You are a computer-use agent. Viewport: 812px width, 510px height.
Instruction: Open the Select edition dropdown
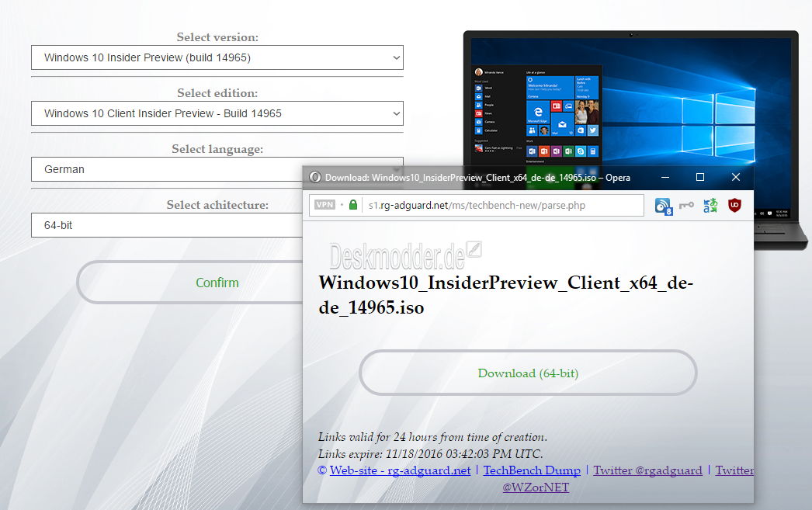(217, 113)
